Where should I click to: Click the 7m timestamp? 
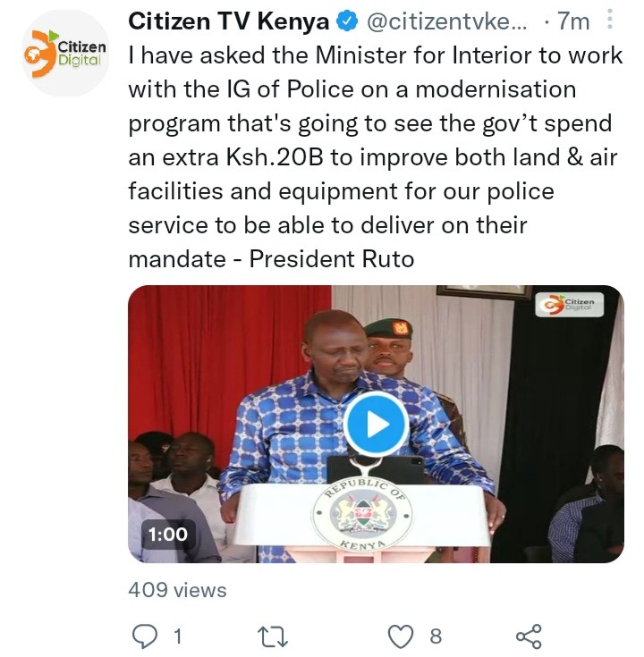point(573,21)
